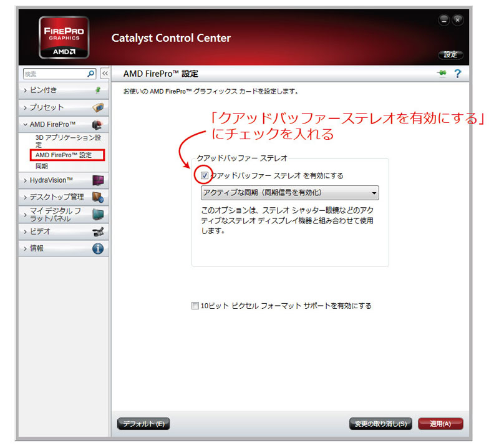Click the FirePro Graphics AMD logo
Image resolution: width=499 pixels, height=448 pixels.
(x=64, y=37)
